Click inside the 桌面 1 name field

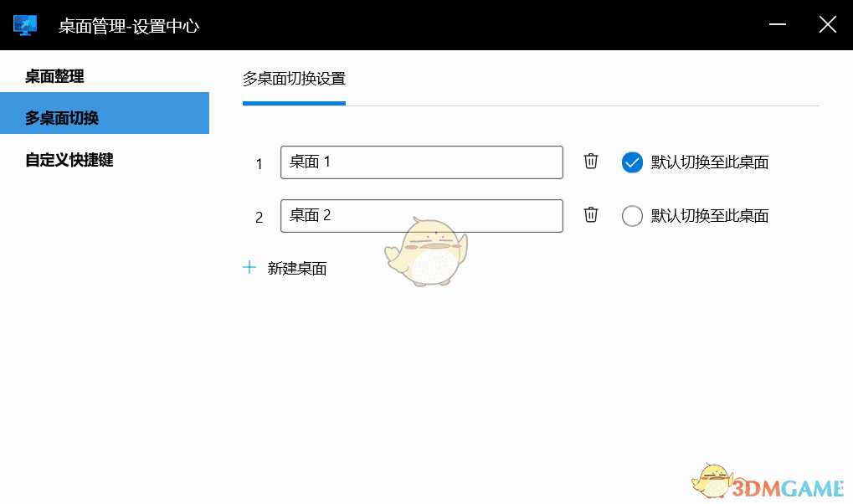click(421, 162)
